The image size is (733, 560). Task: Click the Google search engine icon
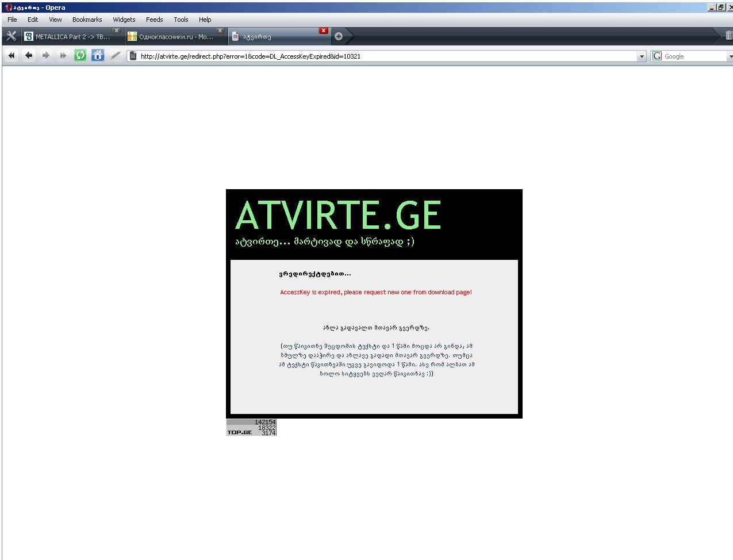coord(657,56)
